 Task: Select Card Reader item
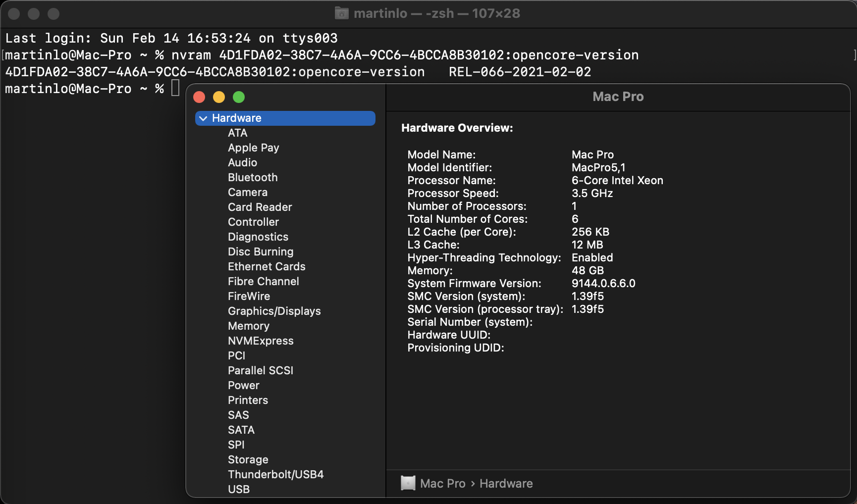click(x=260, y=207)
